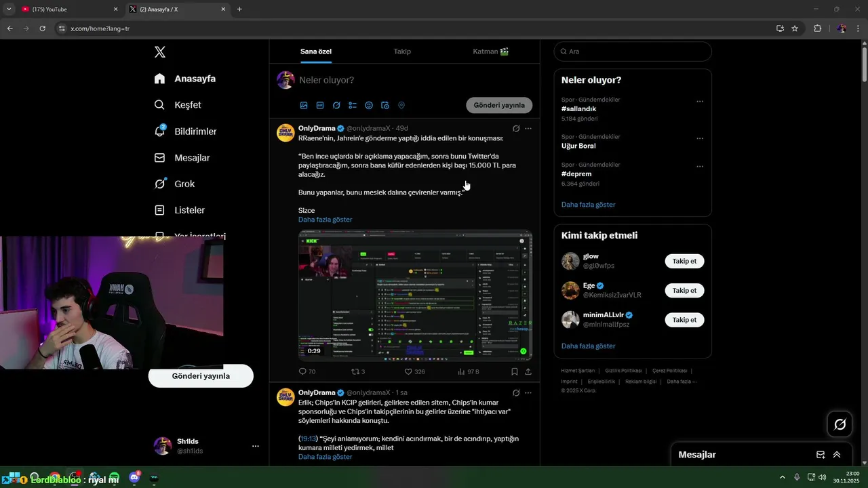Open more options for 49d OnlyDrama post

(528, 128)
